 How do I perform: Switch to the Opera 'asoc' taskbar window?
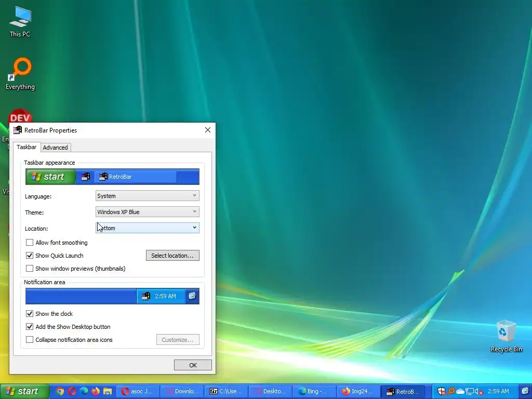point(138,391)
